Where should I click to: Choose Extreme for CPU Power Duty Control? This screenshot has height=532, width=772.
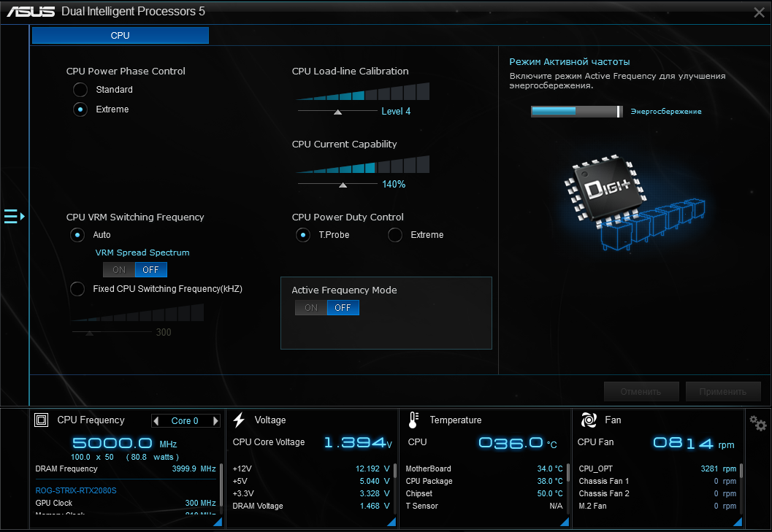point(395,235)
